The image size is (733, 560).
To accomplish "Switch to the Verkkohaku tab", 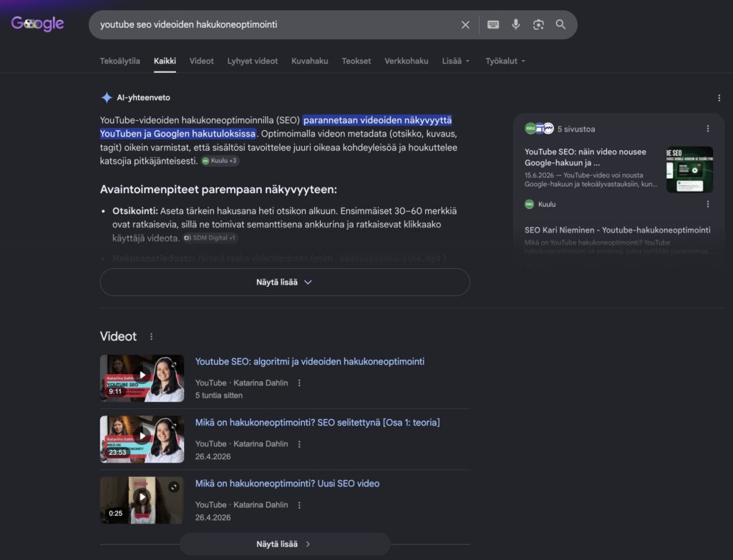I will (407, 62).
